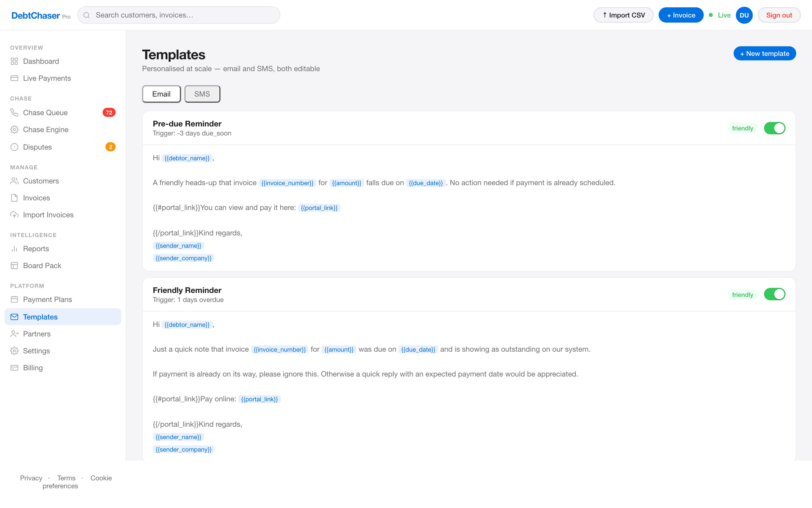Open the Privacy link in footer
The width and height of the screenshot is (812, 508).
point(31,478)
